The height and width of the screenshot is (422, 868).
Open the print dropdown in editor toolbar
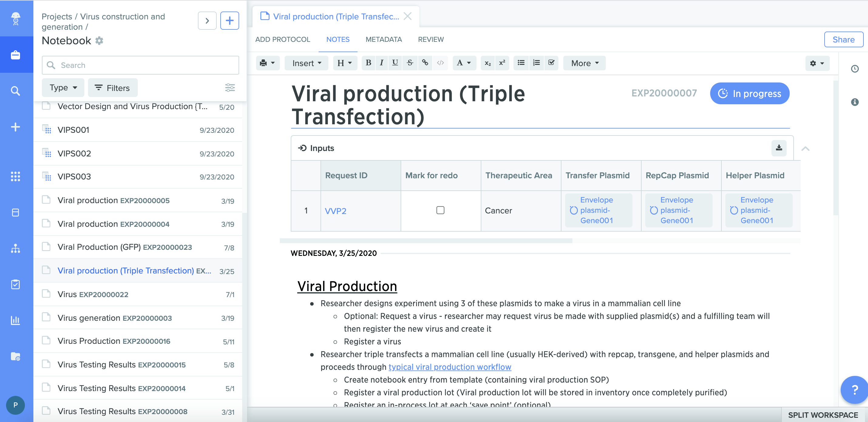click(268, 63)
